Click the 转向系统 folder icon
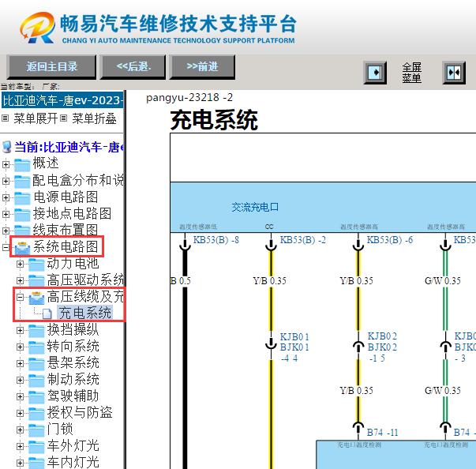476x469 pixels. click(36, 347)
